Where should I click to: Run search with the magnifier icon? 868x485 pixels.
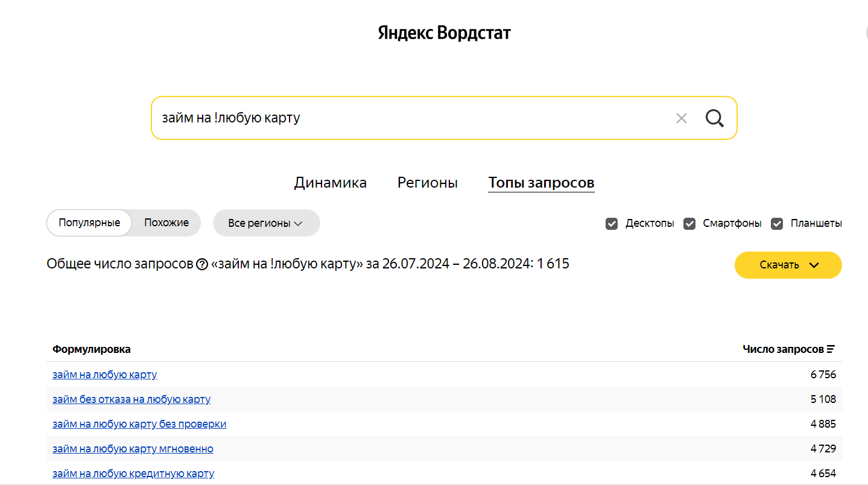pos(715,118)
